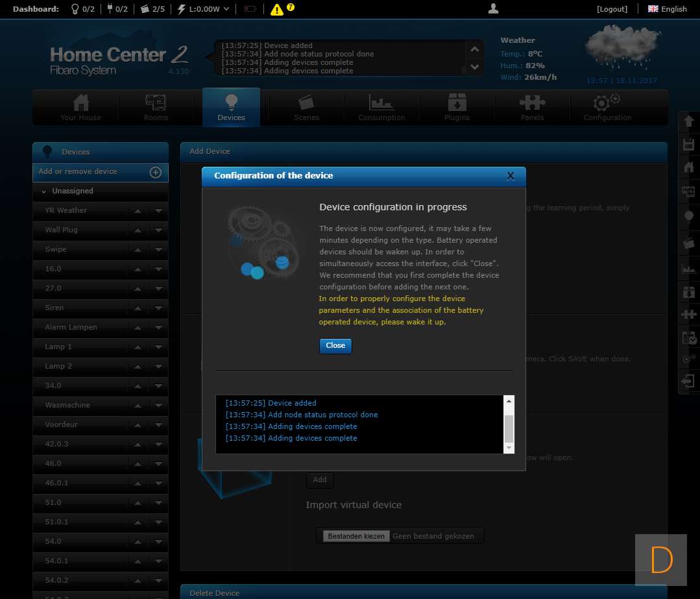Viewport: 700px width, 599px height.
Task: Click the yellow warning notifications icon
Action: 277,9
